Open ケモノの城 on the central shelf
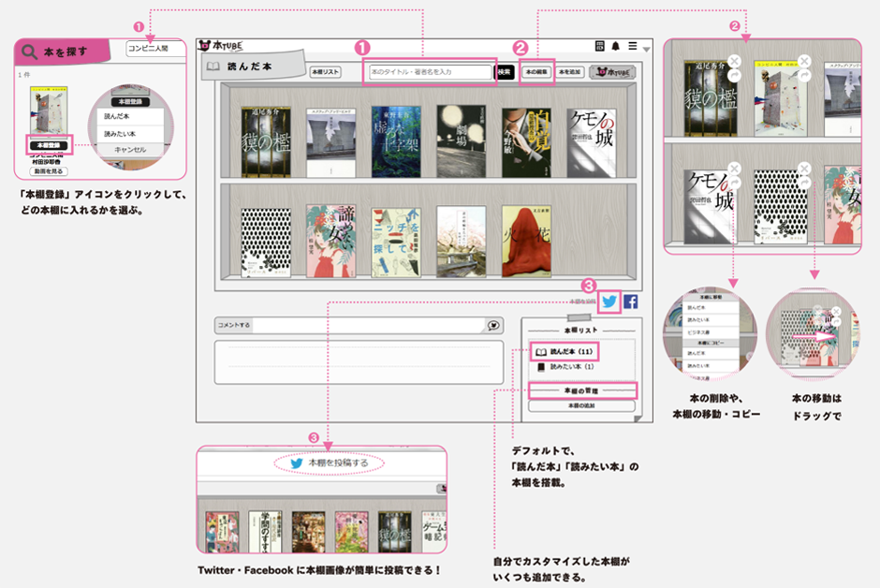This screenshot has width=880, height=588. [592, 142]
